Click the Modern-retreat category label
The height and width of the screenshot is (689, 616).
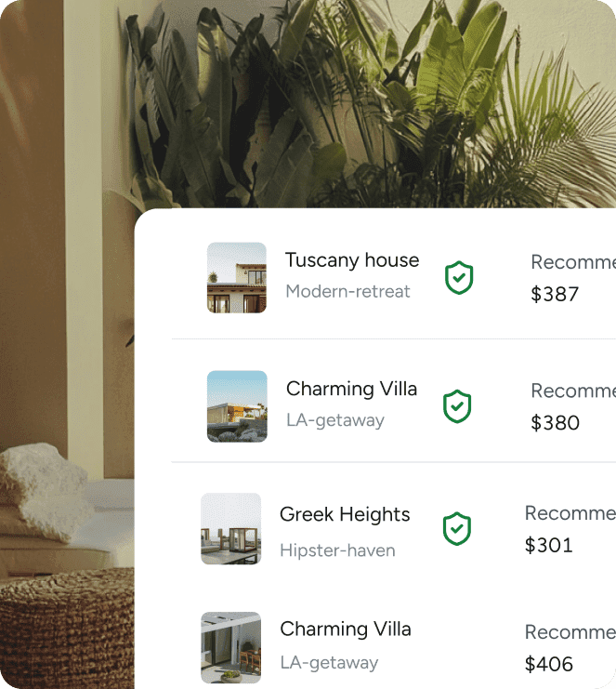[x=347, y=291]
